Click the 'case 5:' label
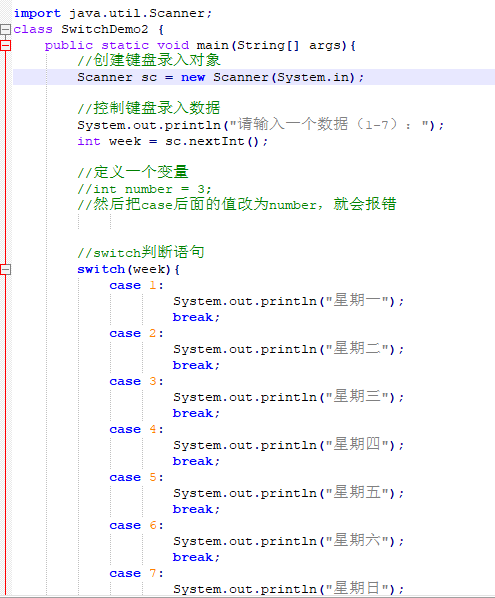The image size is (495, 598). pos(137,477)
